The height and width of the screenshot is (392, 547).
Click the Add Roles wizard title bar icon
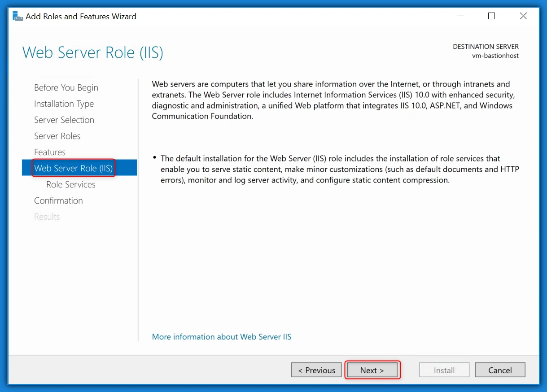pyautogui.click(x=18, y=17)
